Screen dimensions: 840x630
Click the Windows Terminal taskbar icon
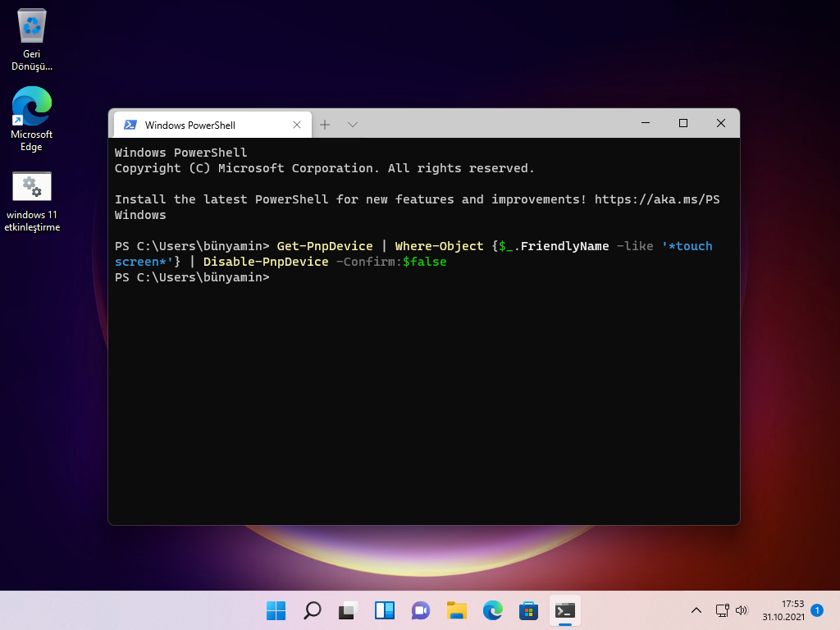(x=565, y=610)
